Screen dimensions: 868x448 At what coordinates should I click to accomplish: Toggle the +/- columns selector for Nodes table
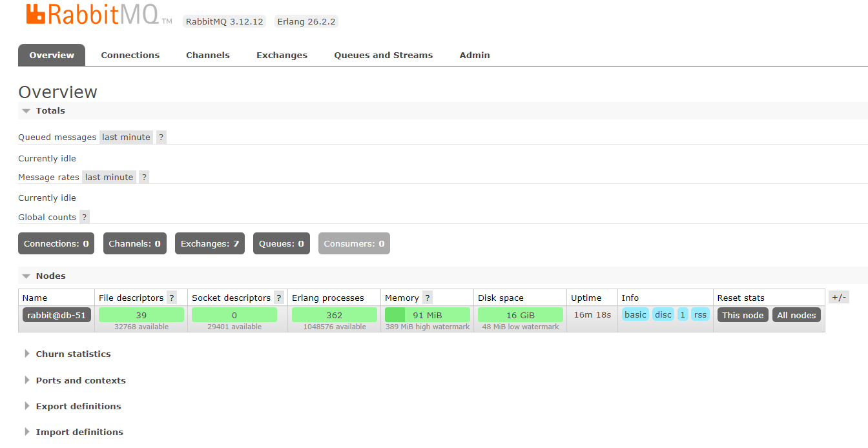839,297
